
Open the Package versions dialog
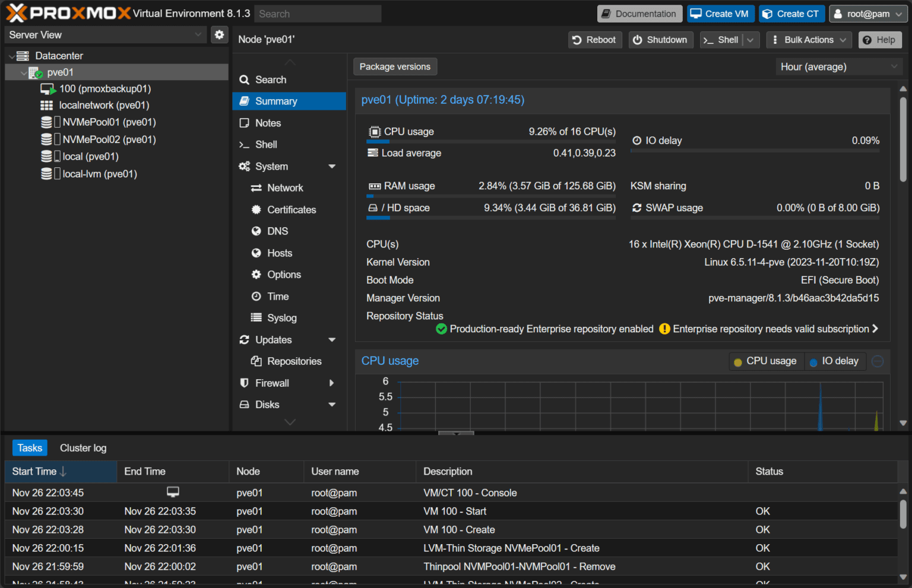(x=395, y=66)
